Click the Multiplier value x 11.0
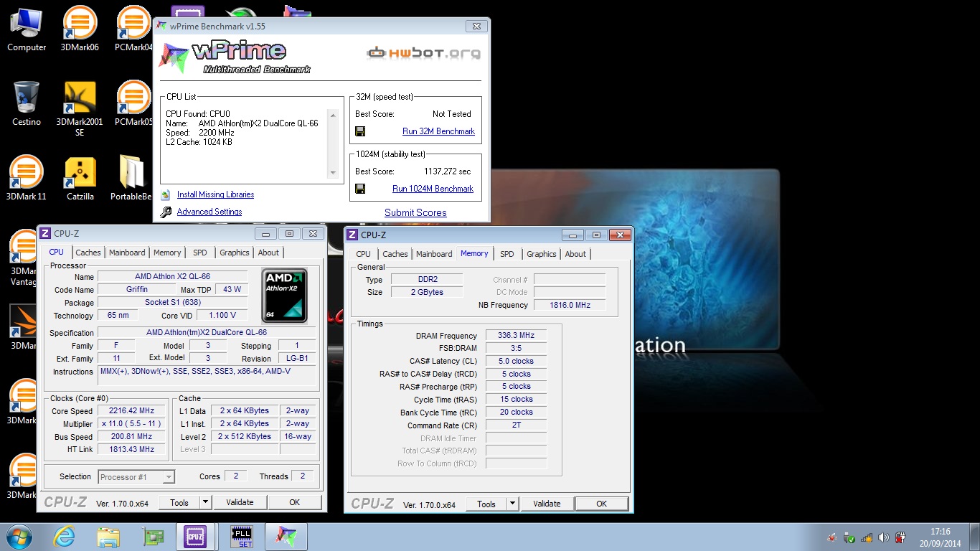Image resolution: width=980 pixels, height=551 pixels. (132, 424)
